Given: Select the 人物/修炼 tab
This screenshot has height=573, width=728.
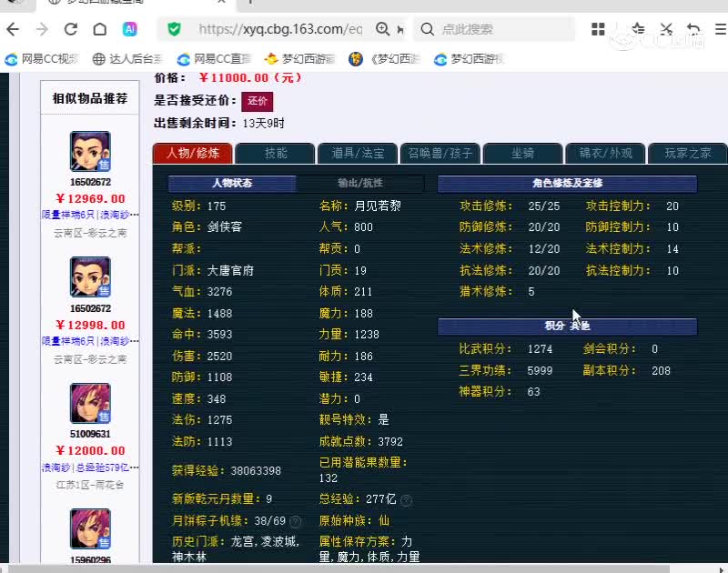Looking at the screenshot, I should (193, 153).
